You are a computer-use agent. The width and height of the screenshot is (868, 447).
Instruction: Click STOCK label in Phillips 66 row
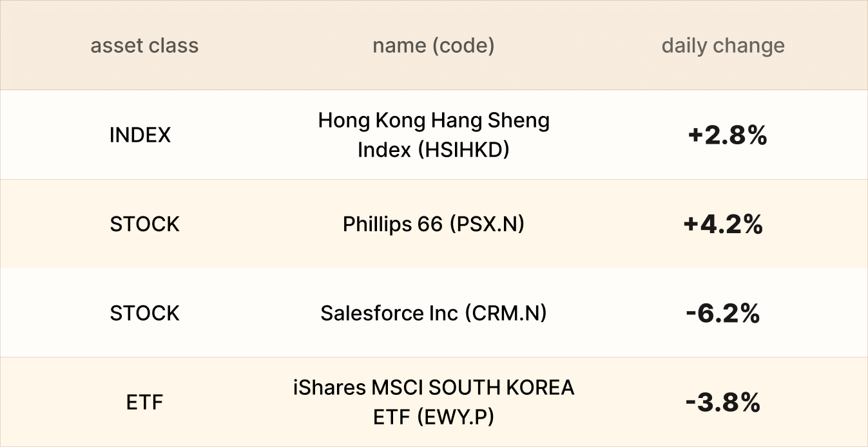144,224
